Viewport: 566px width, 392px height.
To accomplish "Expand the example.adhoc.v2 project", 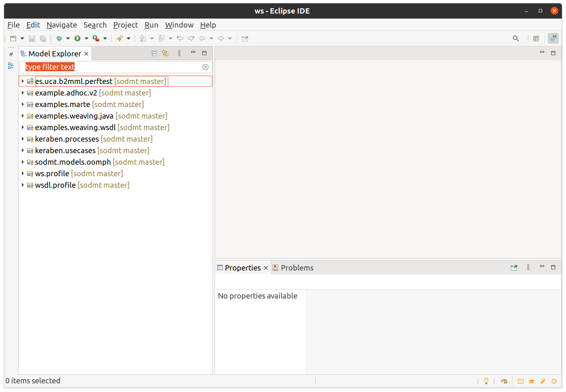I will (x=23, y=93).
